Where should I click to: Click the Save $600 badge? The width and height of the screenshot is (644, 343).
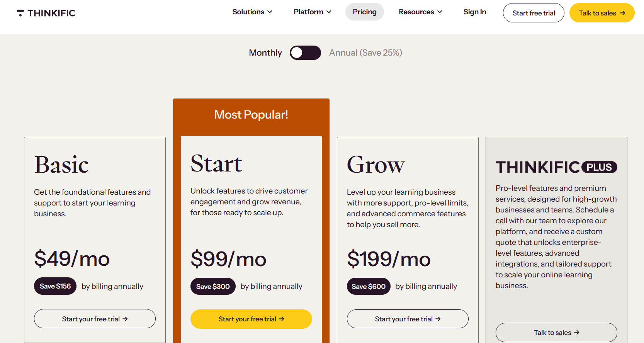pos(369,286)
